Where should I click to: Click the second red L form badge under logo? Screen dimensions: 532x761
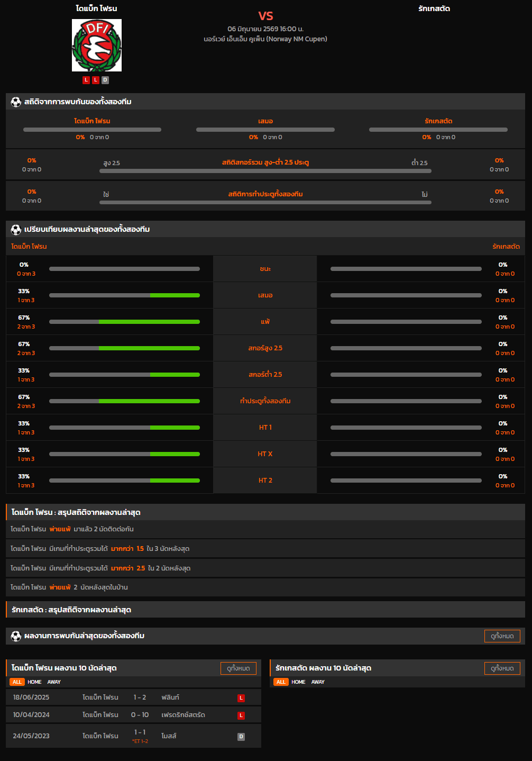point(96,80)
